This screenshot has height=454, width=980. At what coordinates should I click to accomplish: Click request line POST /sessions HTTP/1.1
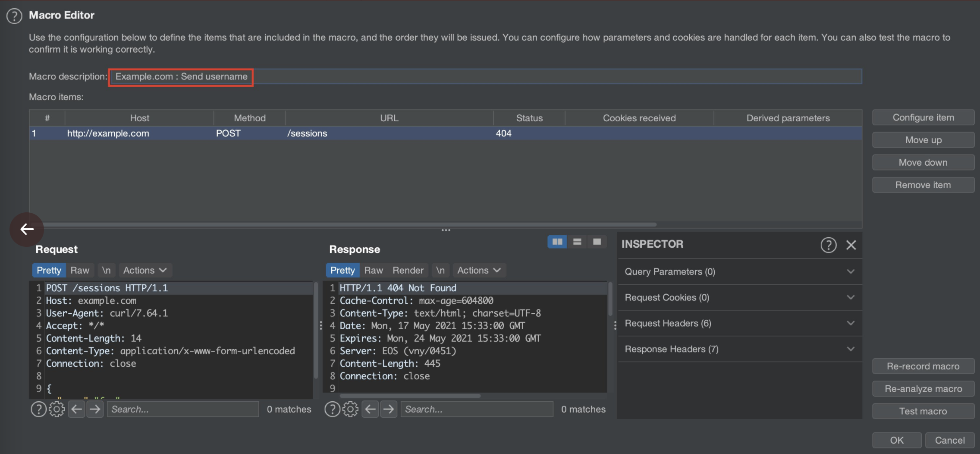pyautogui.click(x=107, y=288)
